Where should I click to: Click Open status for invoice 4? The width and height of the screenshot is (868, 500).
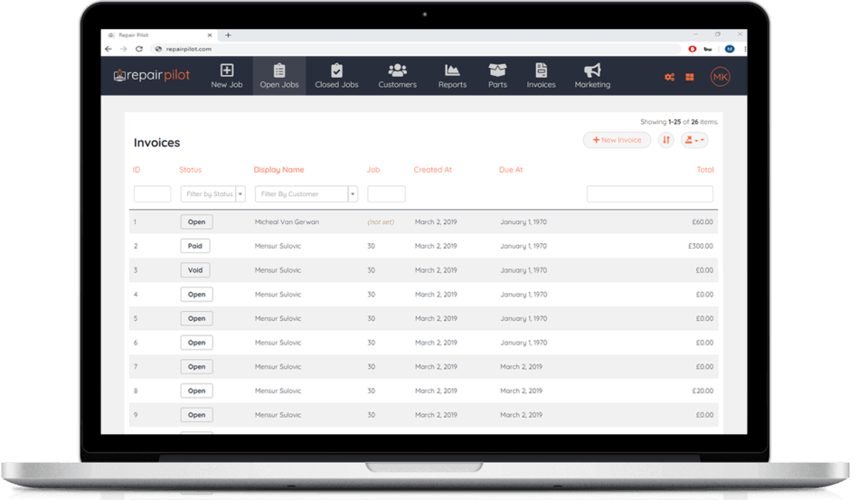point(196,295)
